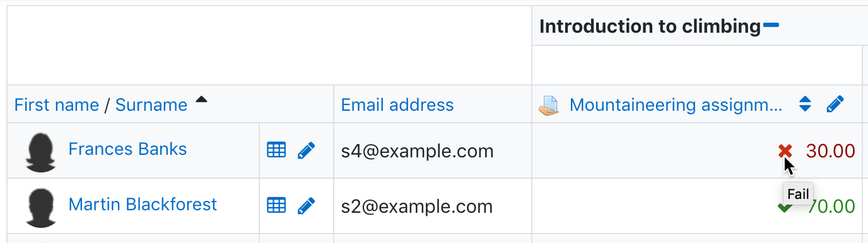868x243 pixels.
Task: Click the red fail cross icon
Action: pos(785,150)
